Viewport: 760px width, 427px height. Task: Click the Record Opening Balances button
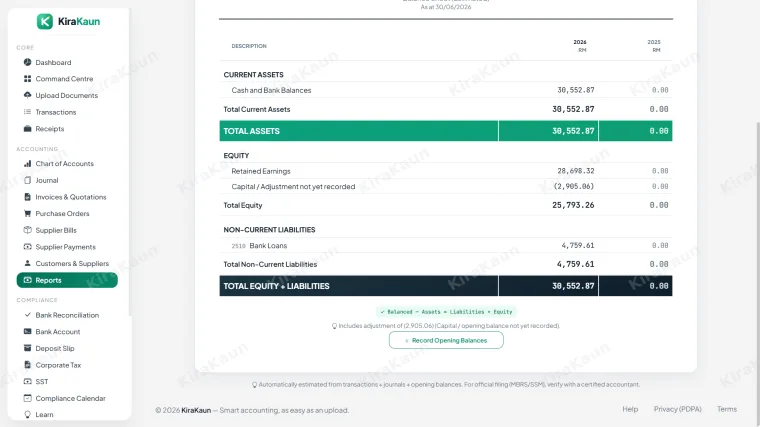pos(446,340)
